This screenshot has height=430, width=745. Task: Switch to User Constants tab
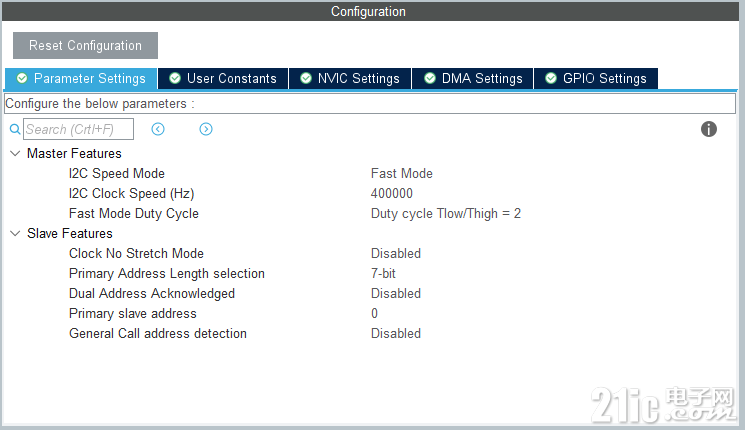[223, 78]
